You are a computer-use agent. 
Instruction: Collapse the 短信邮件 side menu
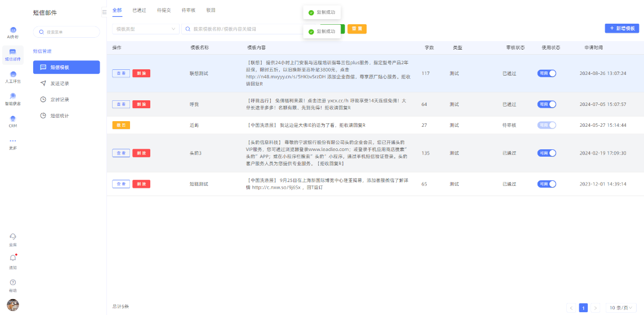104,12
